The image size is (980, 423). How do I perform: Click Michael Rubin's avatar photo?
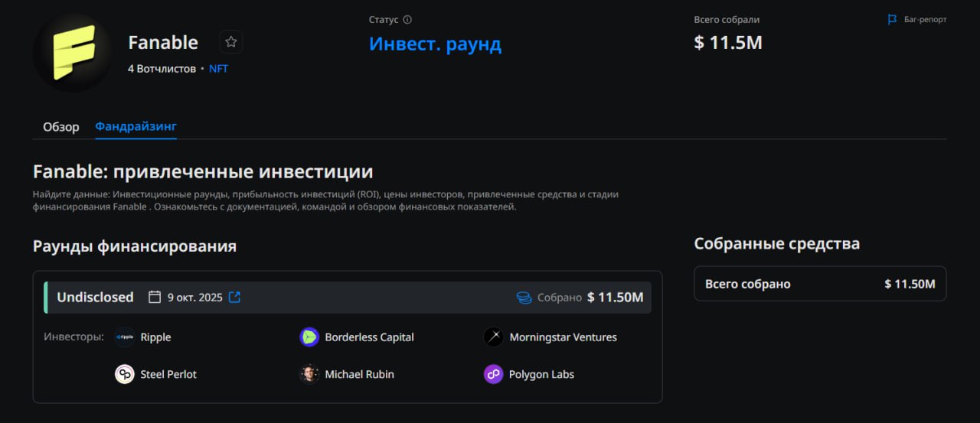(x=309, y=374)
